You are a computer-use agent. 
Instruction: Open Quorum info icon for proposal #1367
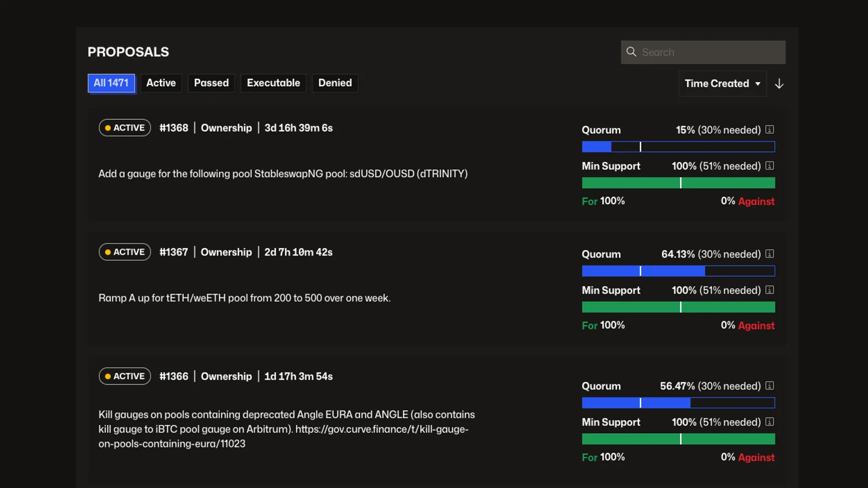point(770,254)
